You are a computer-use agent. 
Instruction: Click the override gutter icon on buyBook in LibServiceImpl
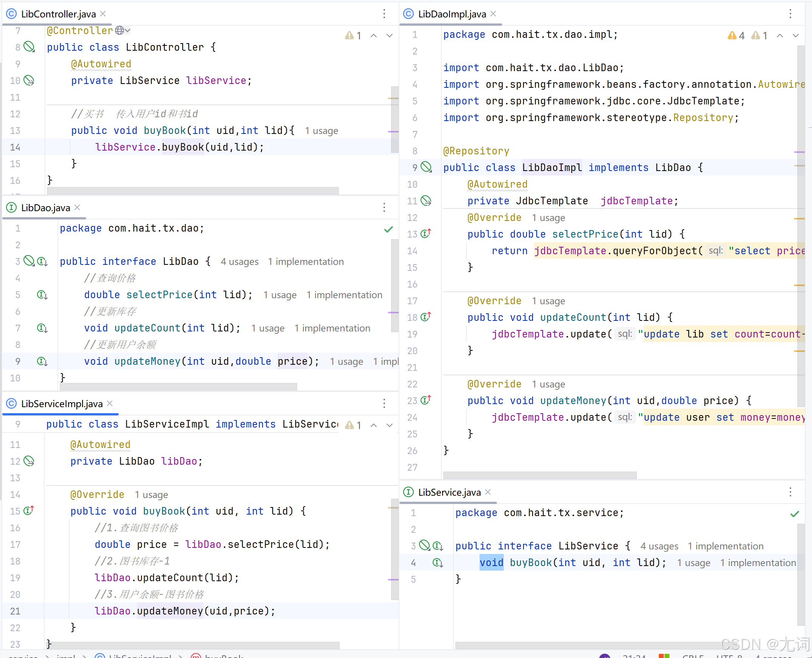[x=29, y=510]
